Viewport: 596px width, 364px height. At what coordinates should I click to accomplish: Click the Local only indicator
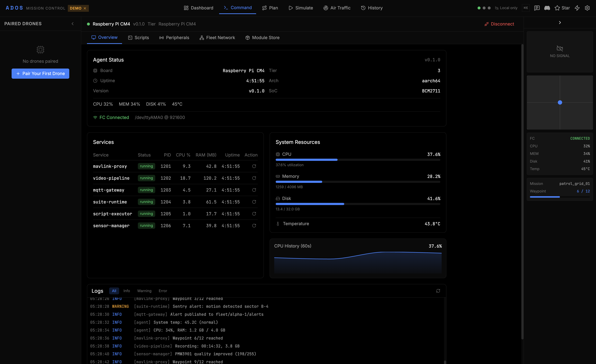[x=506, y=8]
